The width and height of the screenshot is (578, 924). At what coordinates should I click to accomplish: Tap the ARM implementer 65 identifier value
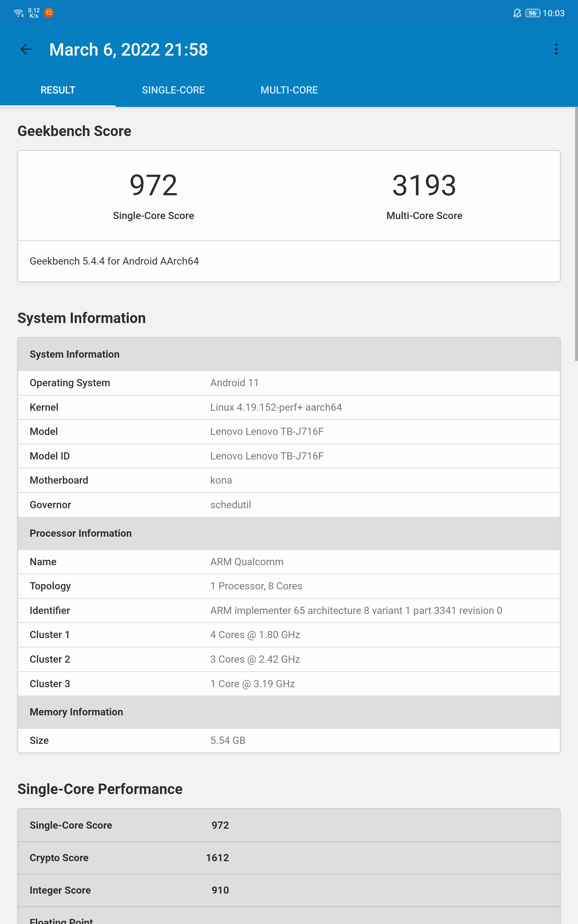[356, 611]
